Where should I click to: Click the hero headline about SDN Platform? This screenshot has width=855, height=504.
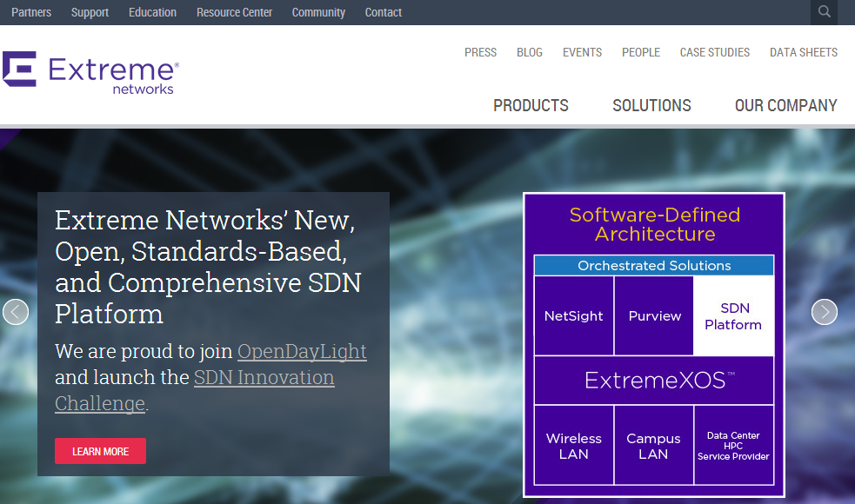tap(208, 267)
